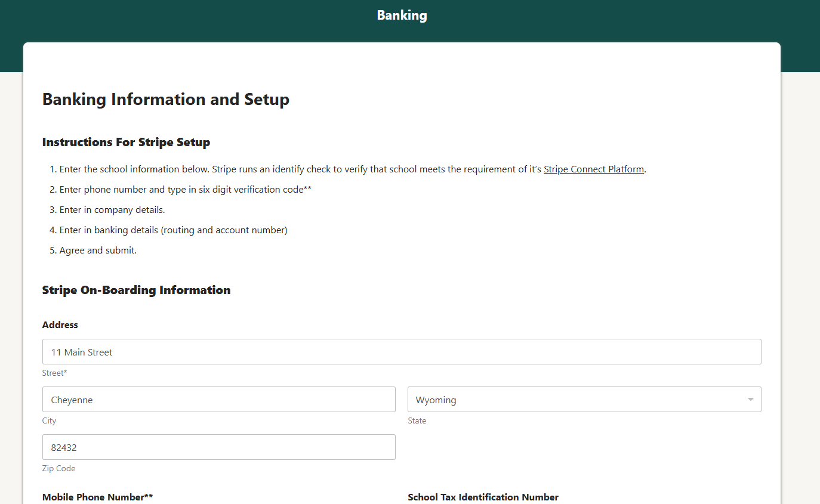Open the Stripe Connect Platform link
The image size is (820, 504).
(x=594, y=169)
